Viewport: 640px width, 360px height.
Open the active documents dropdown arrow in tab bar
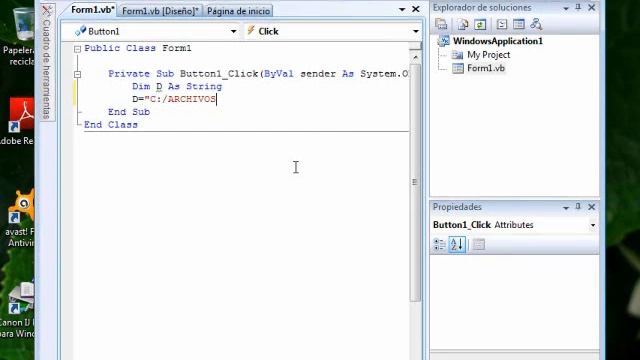pyautogui.click(x=402, y=9)
